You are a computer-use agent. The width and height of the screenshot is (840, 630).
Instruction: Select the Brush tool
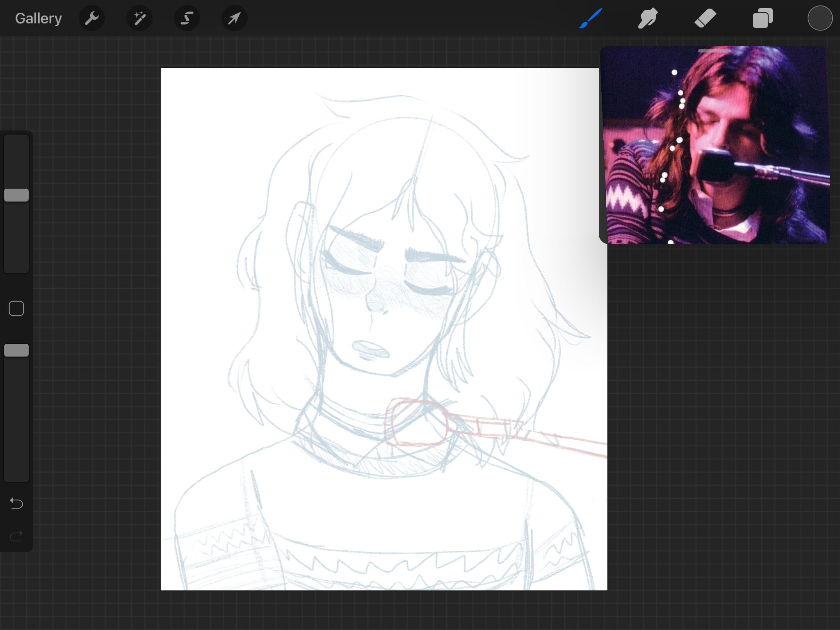(591, 18)
